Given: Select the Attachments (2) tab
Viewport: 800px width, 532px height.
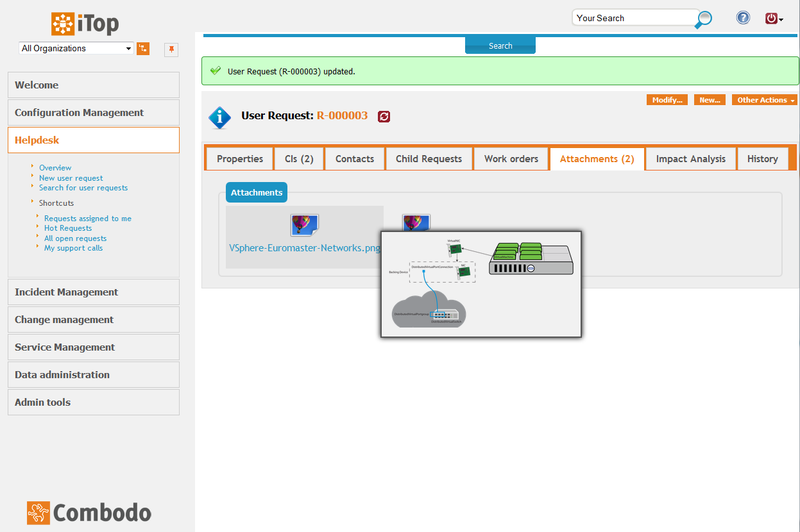Looking at the screenshot, I should coord(597,159).
